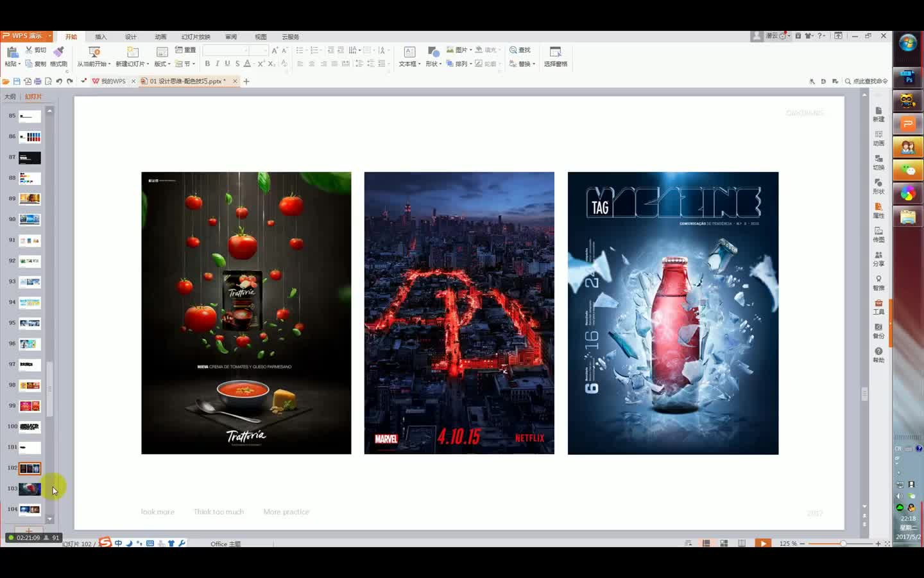Open file using the folder icon

point(6,82)
